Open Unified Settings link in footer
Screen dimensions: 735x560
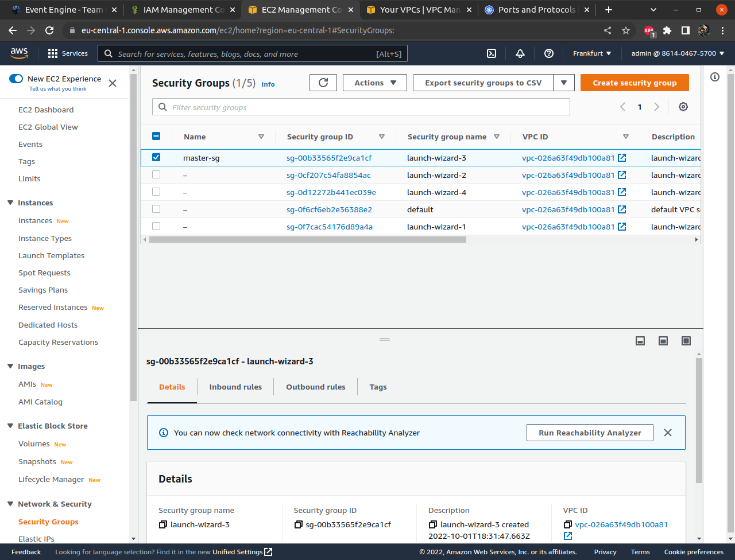coord(242,552)
